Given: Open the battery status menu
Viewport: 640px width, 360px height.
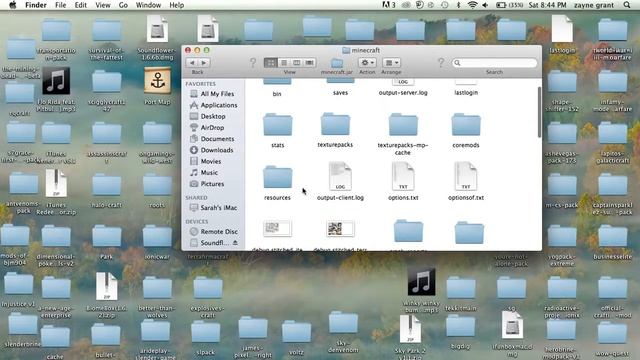Looking at the screenshot, I should (510, 5).
